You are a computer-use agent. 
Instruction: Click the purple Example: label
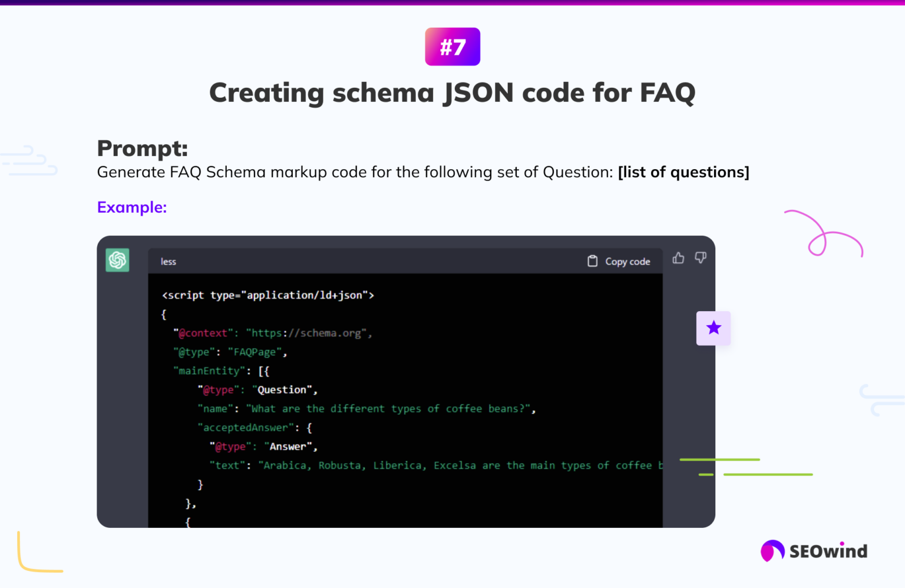point(132,207)
